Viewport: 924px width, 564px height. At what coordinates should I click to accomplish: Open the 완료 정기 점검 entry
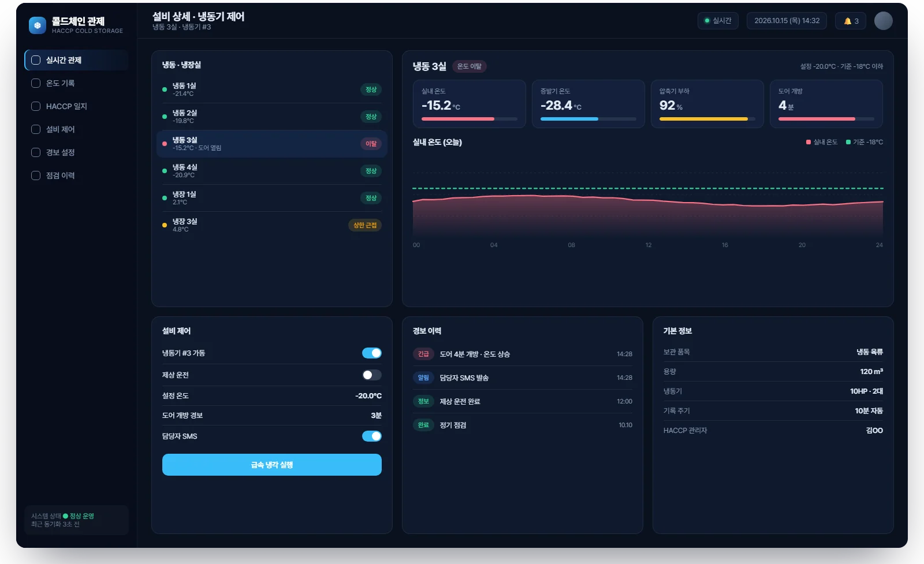[523, 425]
